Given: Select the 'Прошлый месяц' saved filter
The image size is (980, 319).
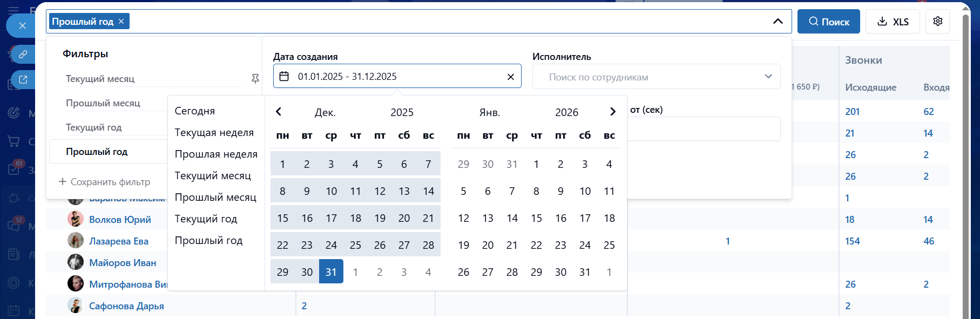Looking at the screenshot, I should (103, 103).
